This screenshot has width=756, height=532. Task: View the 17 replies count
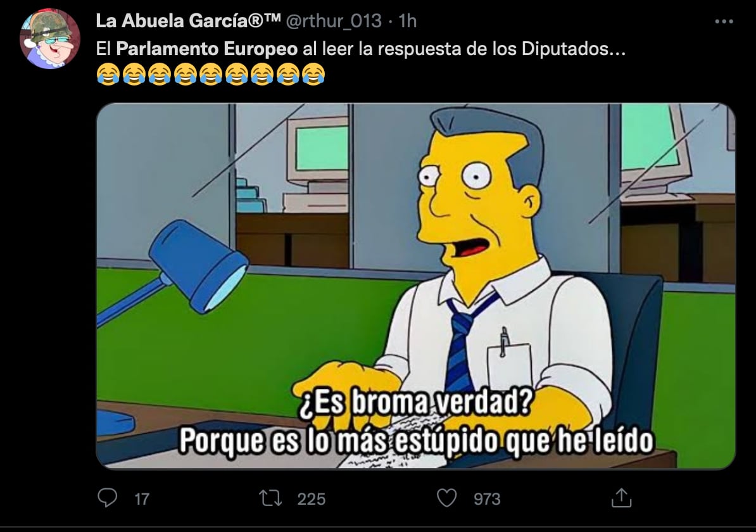142,498
